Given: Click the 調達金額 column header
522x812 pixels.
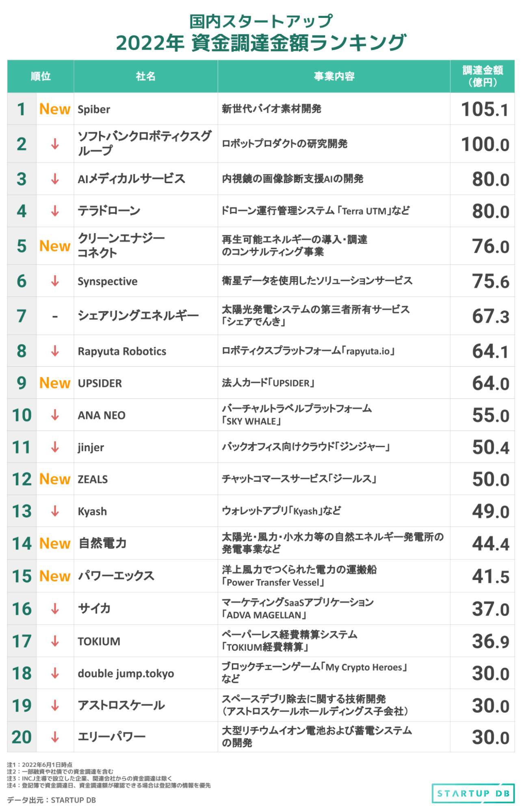Looking at the screenshot, I should [483, 76].
